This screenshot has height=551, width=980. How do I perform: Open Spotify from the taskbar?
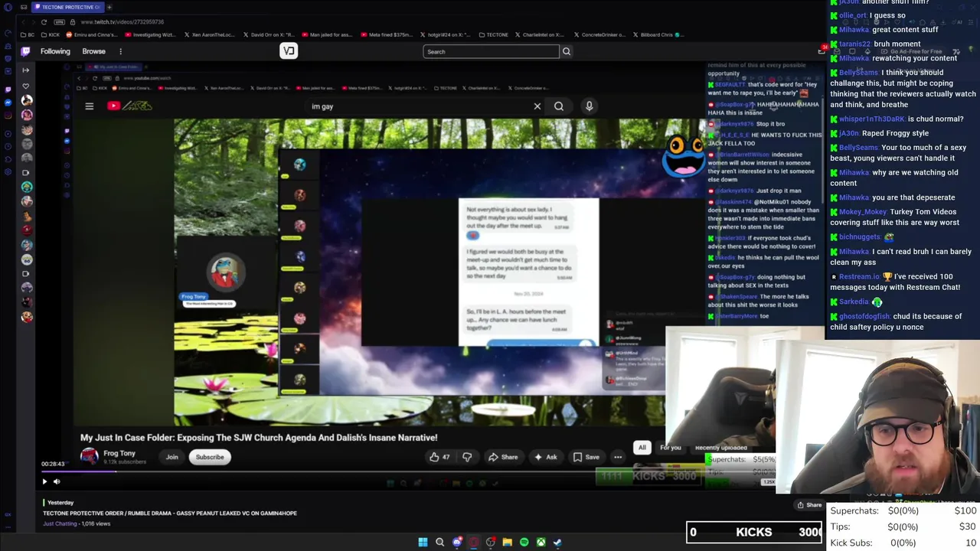[x=524, y=542]
